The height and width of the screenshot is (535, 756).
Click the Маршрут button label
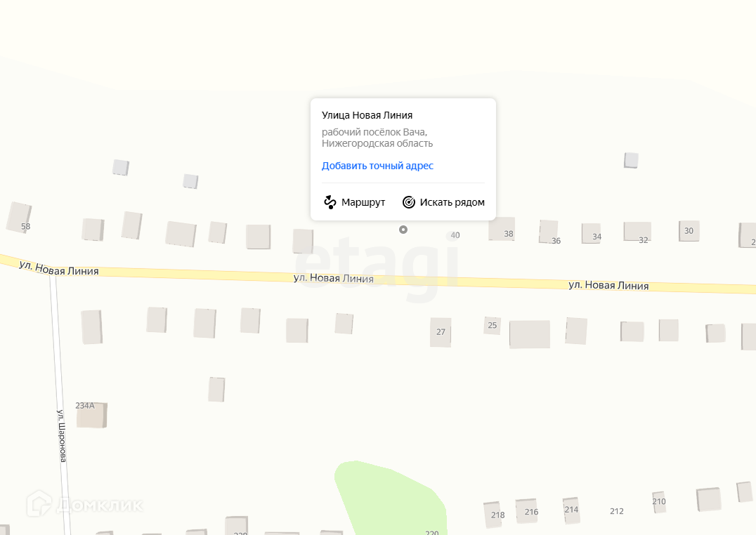(363, 202)
